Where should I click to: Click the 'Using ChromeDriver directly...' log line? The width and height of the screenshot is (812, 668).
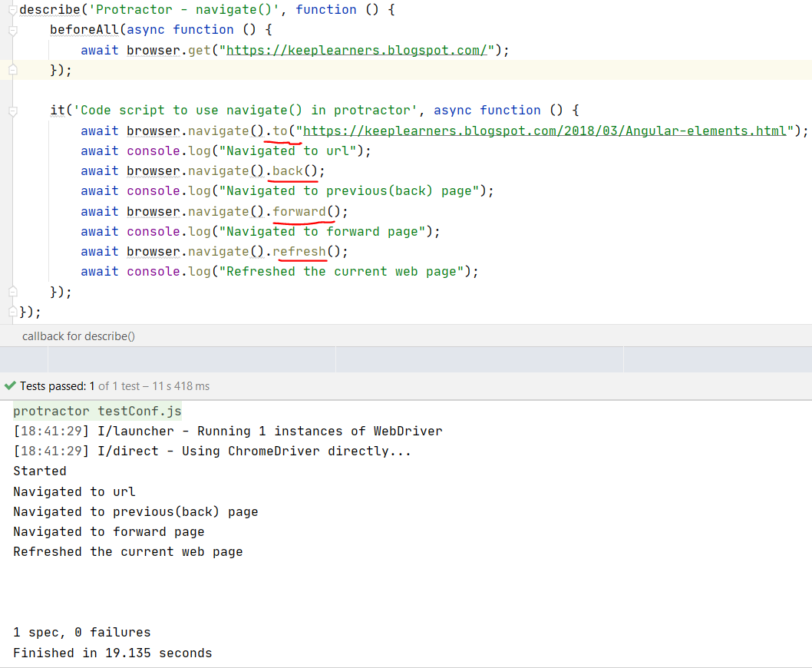pyautogui.click(x=213, y=451)
